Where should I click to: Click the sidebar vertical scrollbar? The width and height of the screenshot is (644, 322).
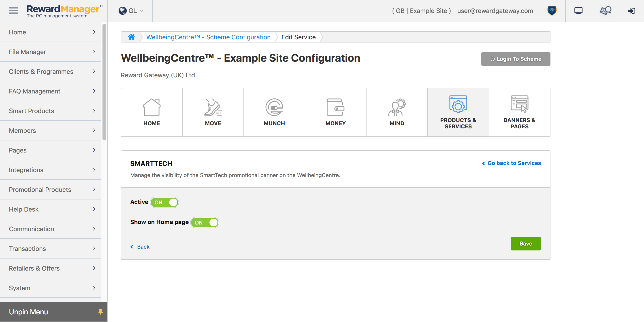(104, 82)
